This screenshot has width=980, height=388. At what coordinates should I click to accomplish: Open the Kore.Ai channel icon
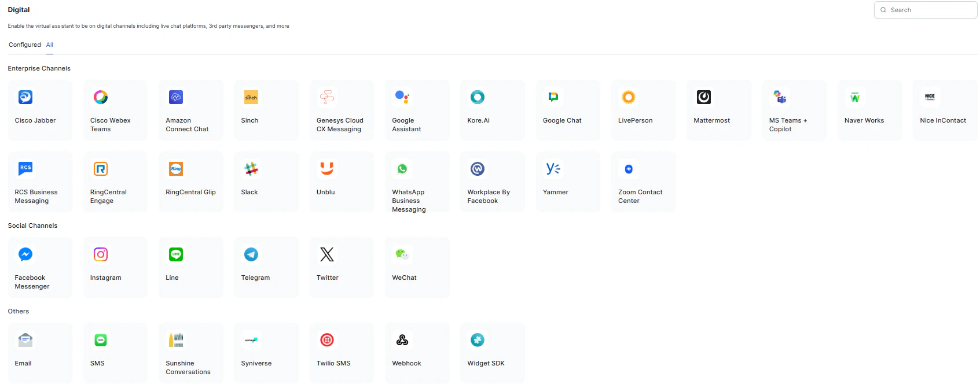coord(478,97)
